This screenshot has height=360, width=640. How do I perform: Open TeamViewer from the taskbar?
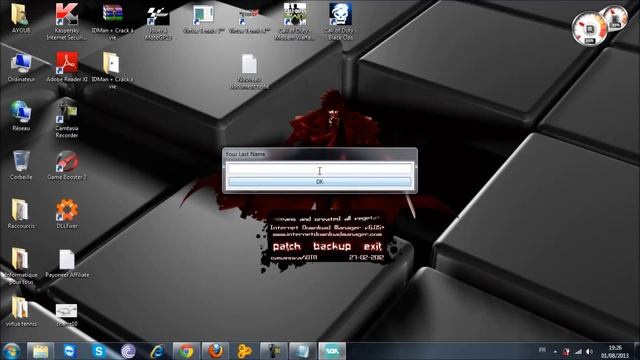coord(70,351)
